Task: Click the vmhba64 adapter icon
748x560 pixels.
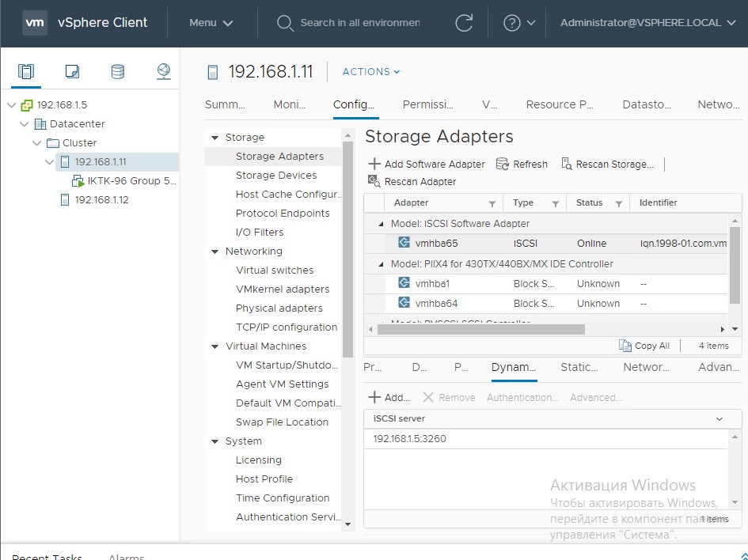Action: (404, 302)
